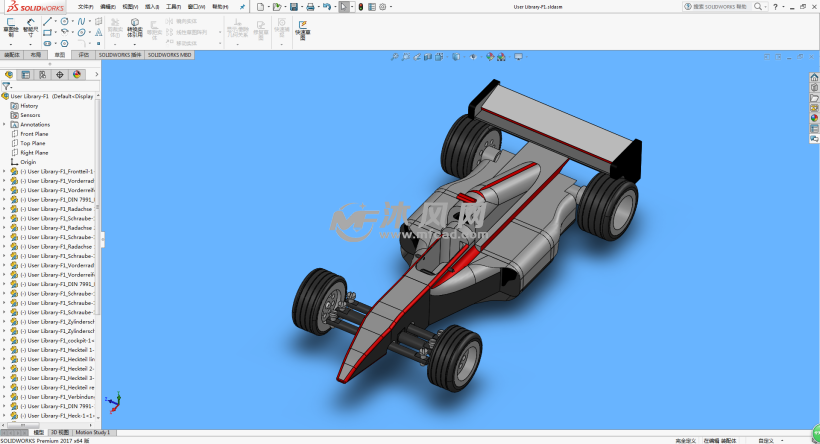
Task: Open the DisplayManager appearance sphere icon
Action: [76, 74]
